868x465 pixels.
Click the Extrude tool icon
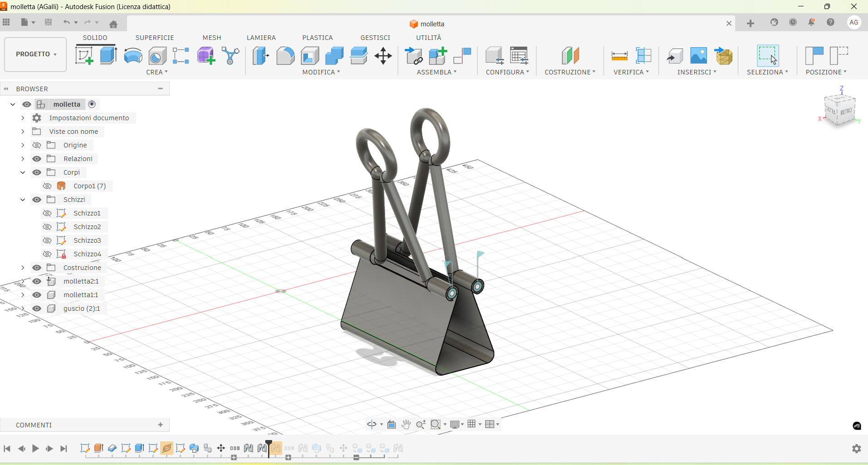(108, 56)
